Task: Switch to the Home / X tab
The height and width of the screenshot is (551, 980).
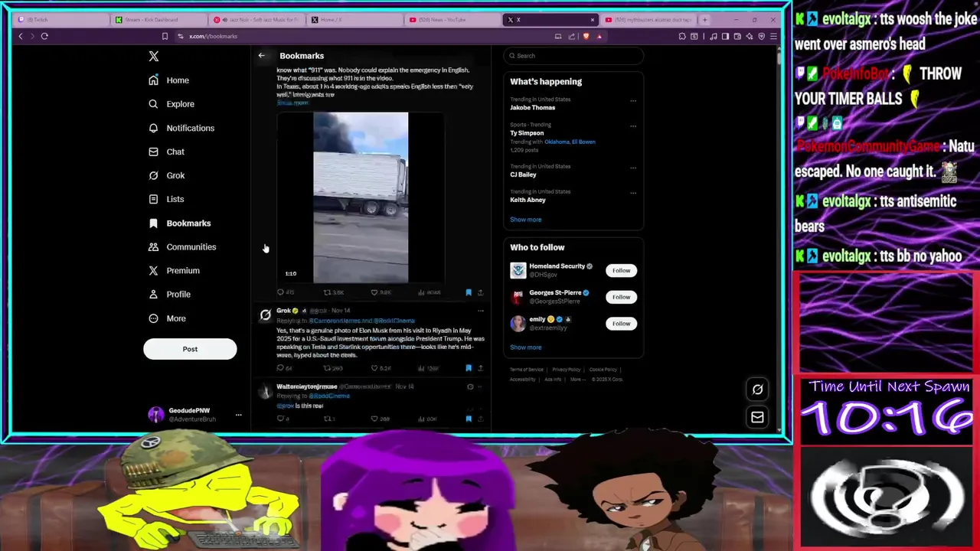Action: tap(354, 20)
